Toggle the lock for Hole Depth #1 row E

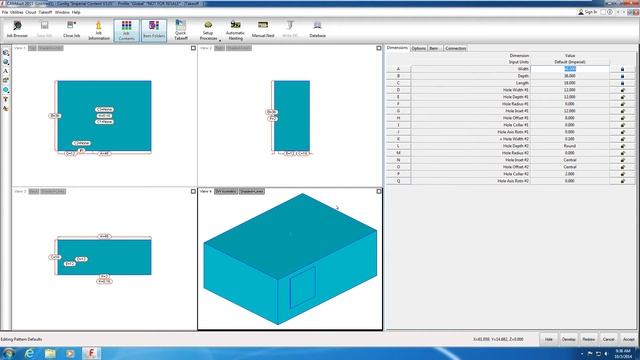coord(622,97)
